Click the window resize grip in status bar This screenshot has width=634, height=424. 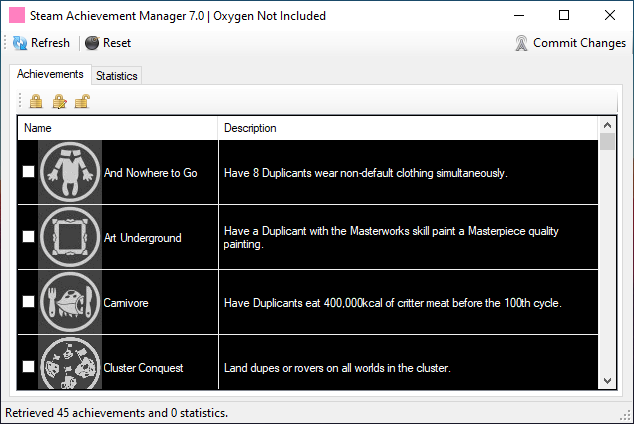(x=626, y=415)
